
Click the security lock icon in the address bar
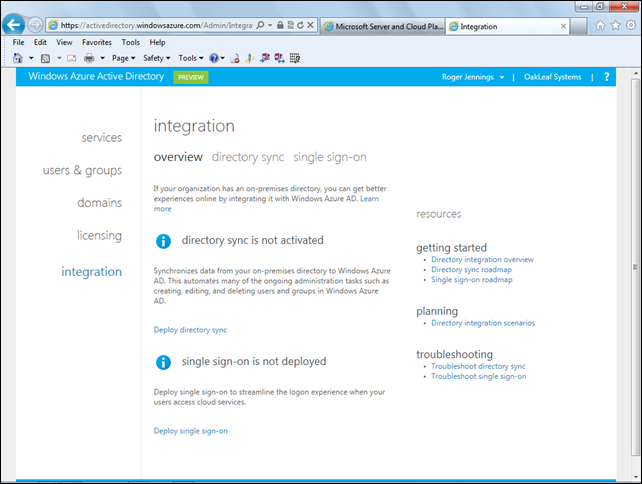click(280, 25)
